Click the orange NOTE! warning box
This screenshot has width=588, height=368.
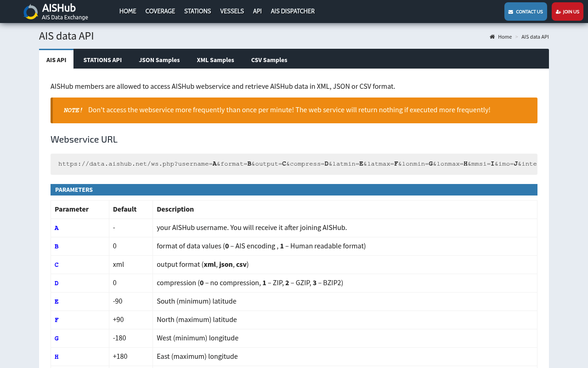(294, 110)
